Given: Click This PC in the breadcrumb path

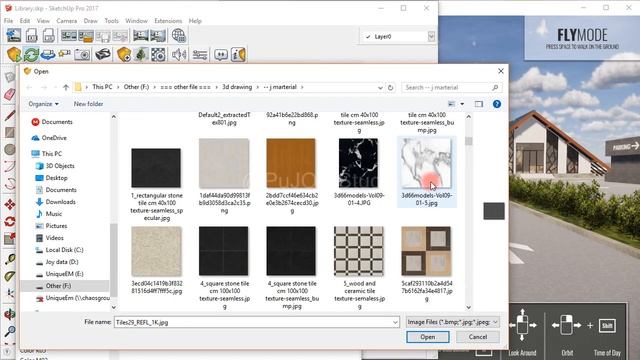Looking at the screenshot, I should pyautogui.click(x=102, y=87).
